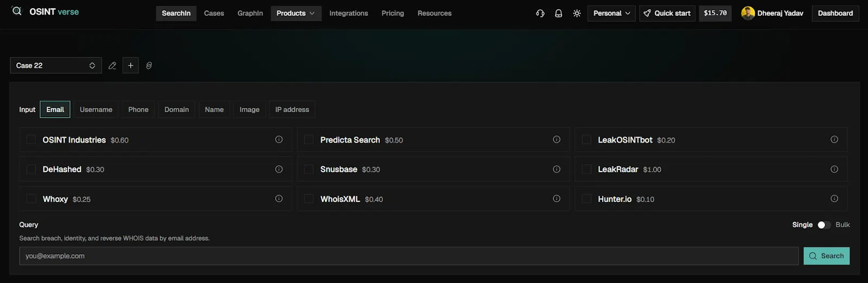
Task: Enable the Snusbase checkbox
Action: tap(309, 169)
